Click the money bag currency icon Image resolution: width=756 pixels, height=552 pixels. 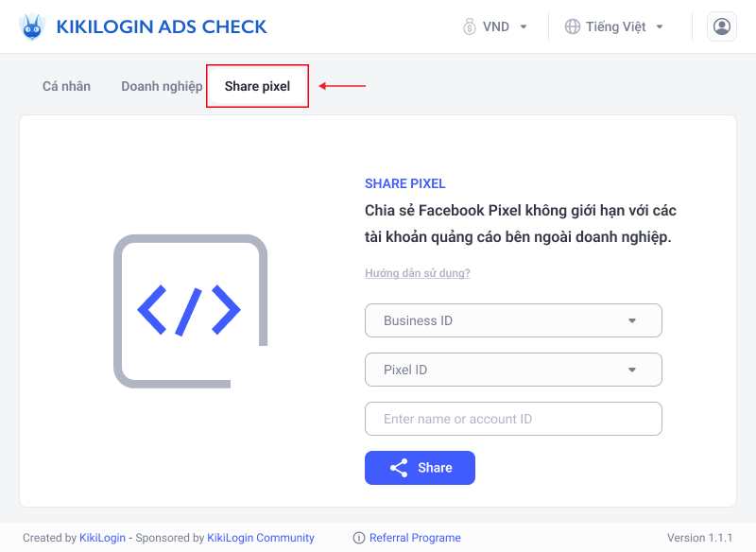pos(469,26)
